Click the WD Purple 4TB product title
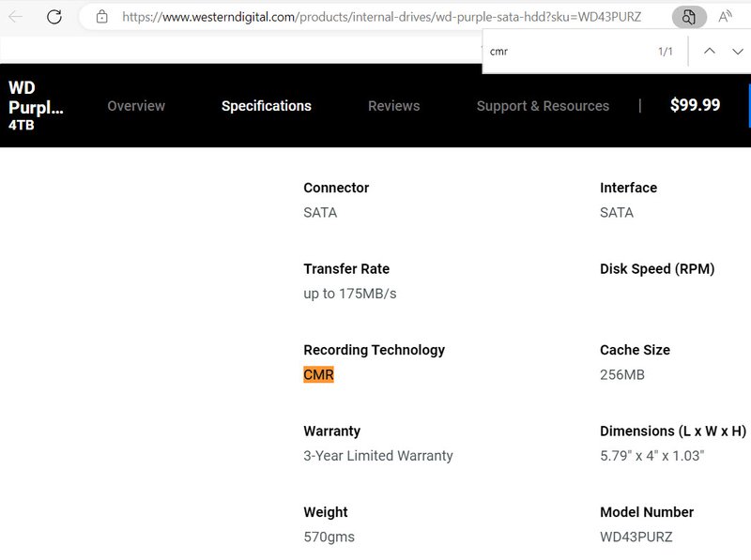751x560 pixels. coord(36,106)
